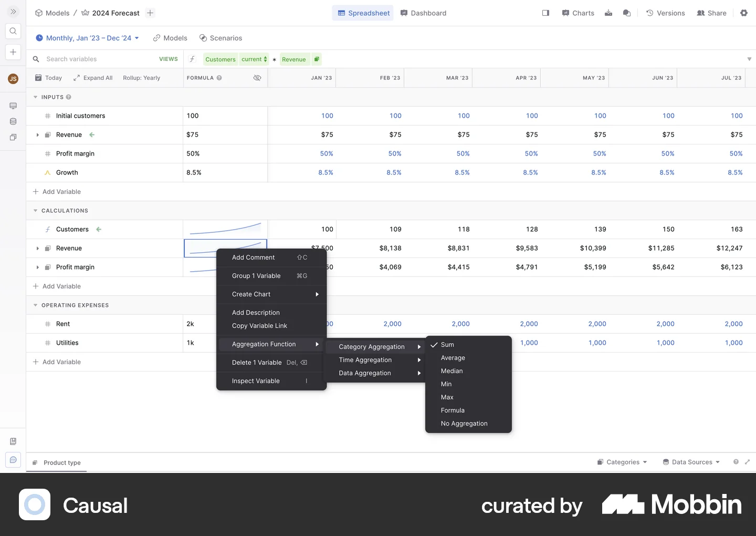Open the Monthly Jan '23 – Dec '24 dropdown
756x536 pixels.
click(88, 38)
